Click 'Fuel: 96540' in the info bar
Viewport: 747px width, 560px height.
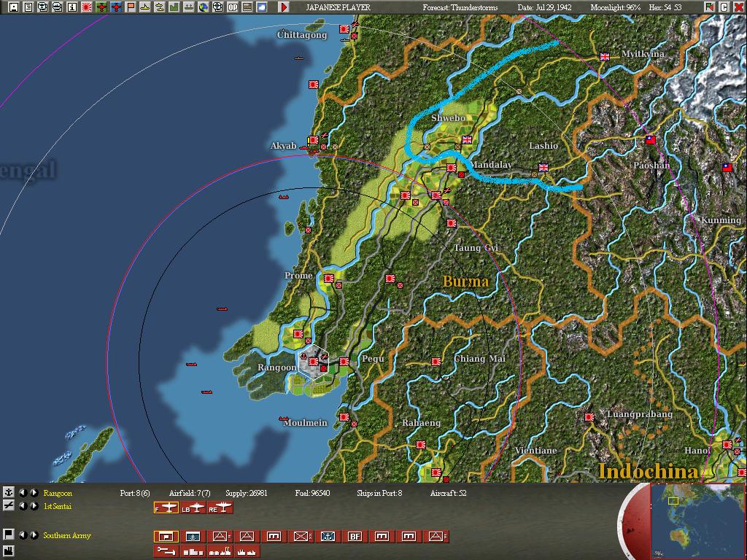tap(312, 493)
